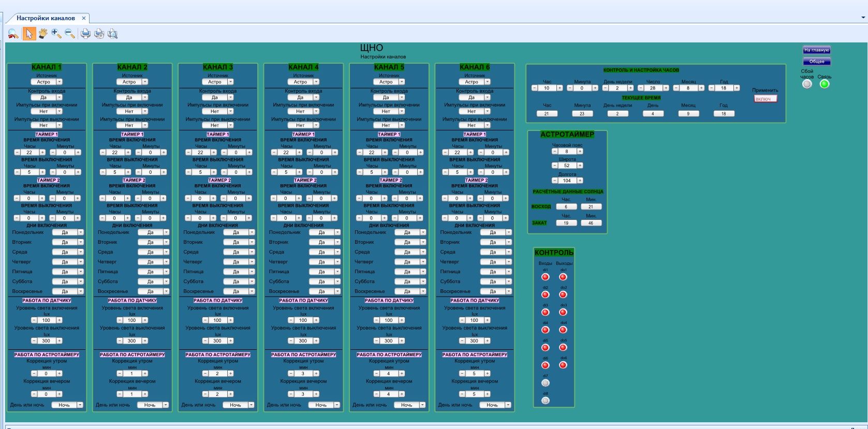Expand КАНАЛ 3 Понедельник day dropdown

[x=252, y=232]
